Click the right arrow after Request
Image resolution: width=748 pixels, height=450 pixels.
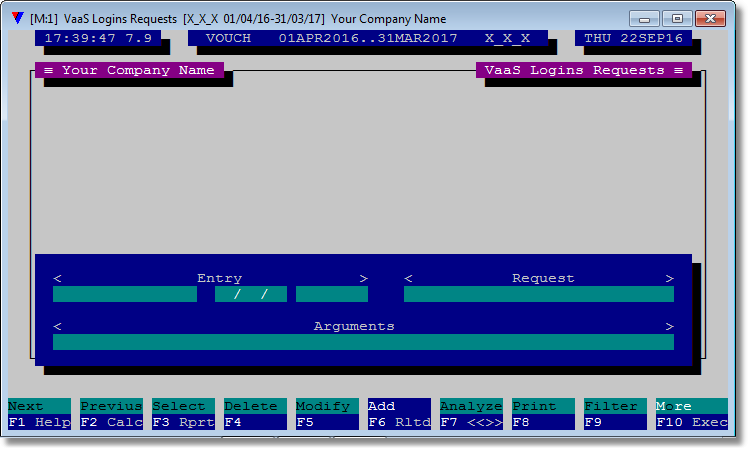pos(669,278)
